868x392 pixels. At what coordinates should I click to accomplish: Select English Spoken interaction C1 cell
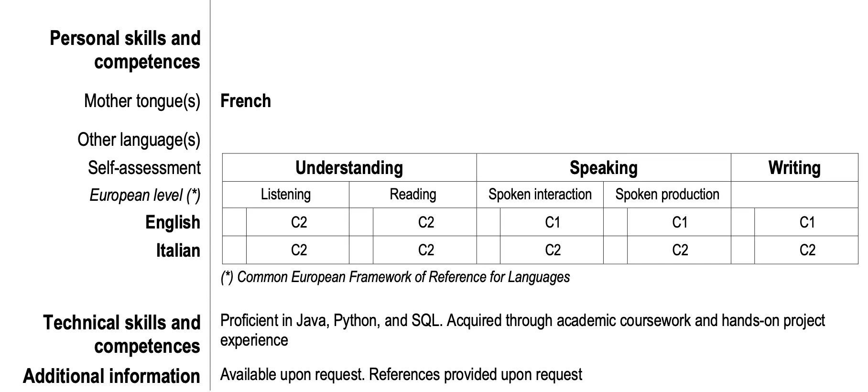pos(552,222)
